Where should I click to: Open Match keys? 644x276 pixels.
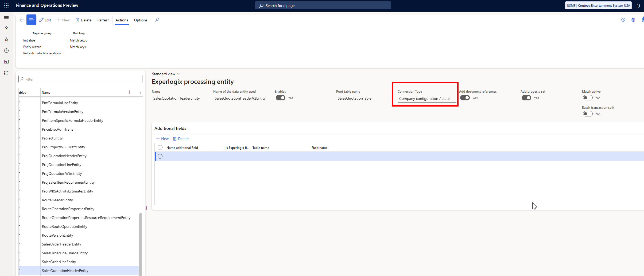78,47
